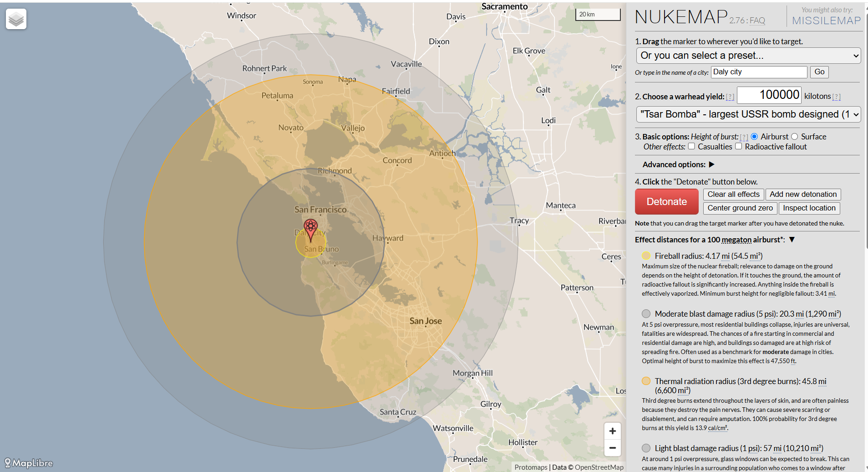Click the Inspect location button
This screenshot has width=868, height=472.
(x=809, y=208)
